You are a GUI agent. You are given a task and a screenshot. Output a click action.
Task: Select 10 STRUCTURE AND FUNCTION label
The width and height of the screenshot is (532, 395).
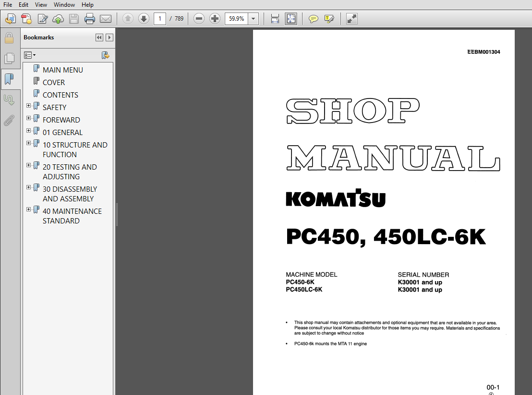click(75, 150)
